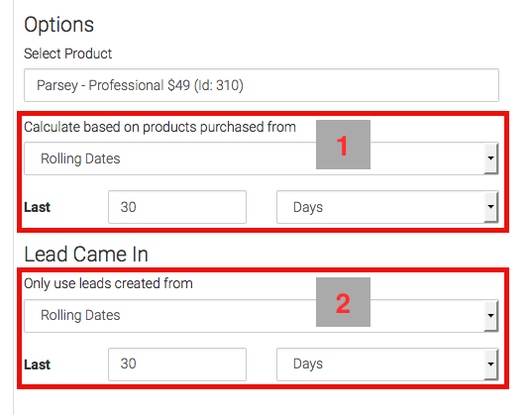This screenshot has height=415, width=532.
Task: Open the Days unit dropdown for leads
Action: (x=387, y=364)
